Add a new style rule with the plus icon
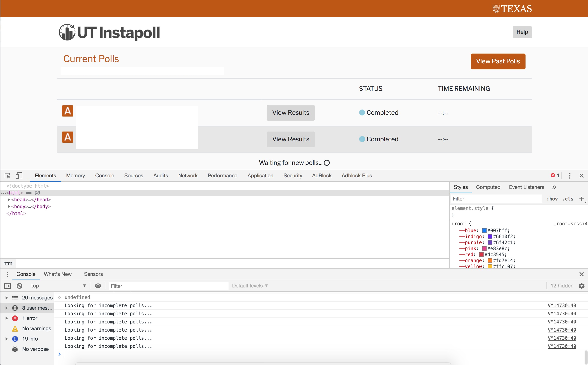Viewport: 588px width, 365px height. 582,199
